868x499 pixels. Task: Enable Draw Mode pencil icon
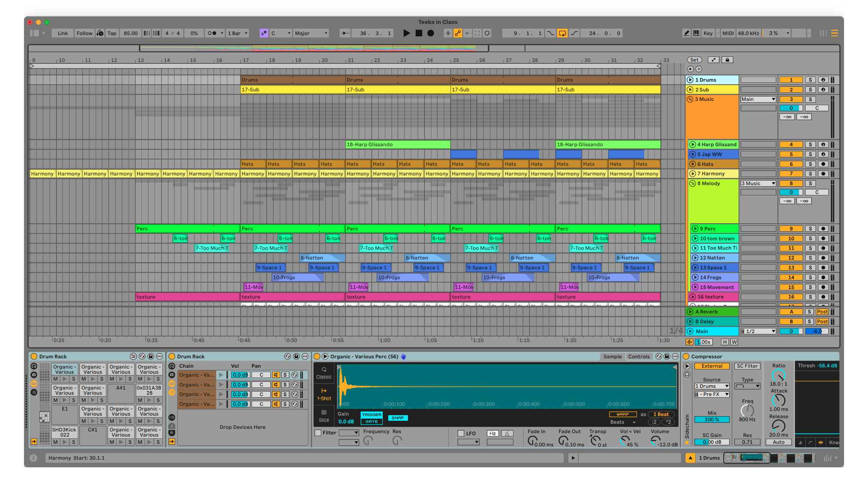pyautogui.click(x=686, y=33)
